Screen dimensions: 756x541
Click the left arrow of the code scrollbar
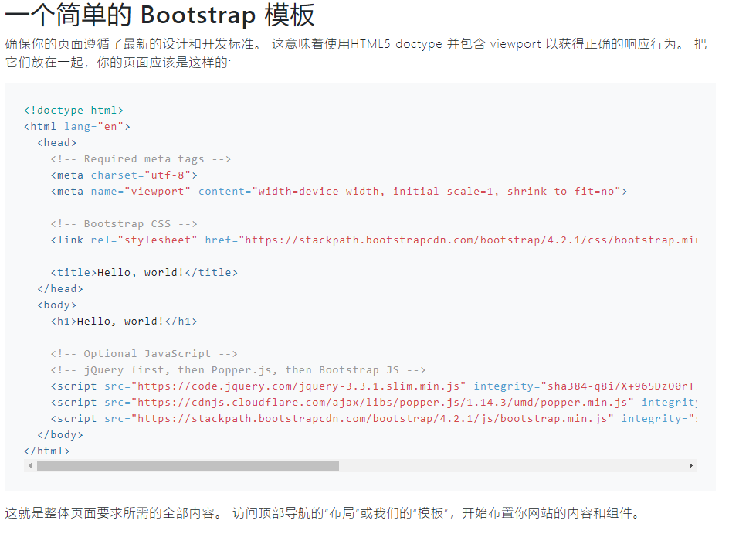click(30, 466)
